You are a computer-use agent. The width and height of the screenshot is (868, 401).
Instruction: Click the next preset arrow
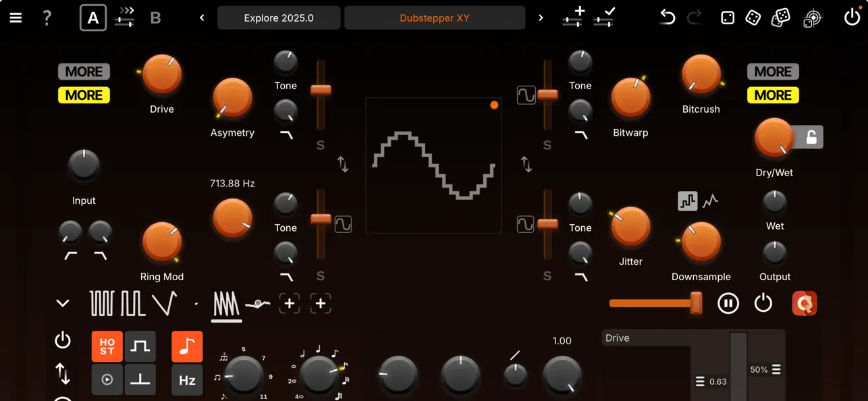541,18
